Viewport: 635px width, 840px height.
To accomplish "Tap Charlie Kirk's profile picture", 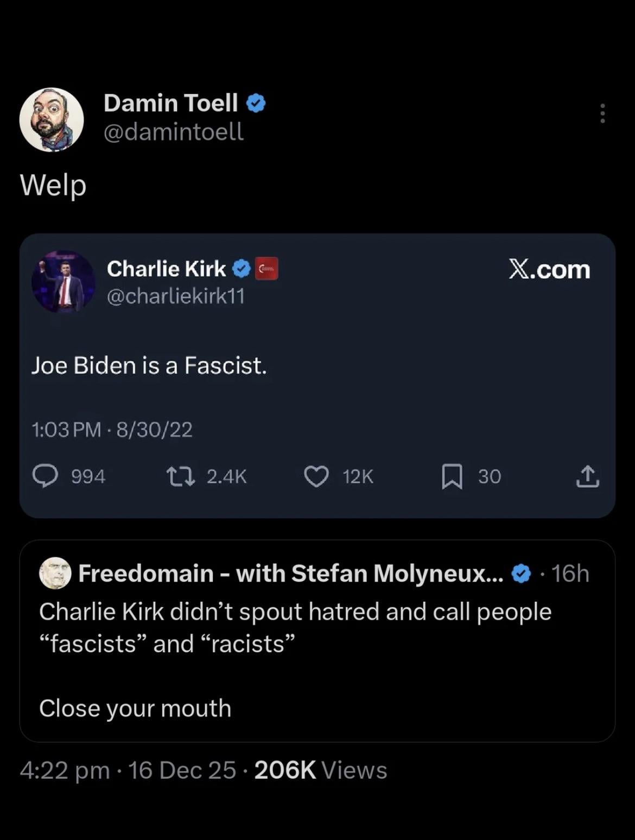I will (x=63, y=282).
